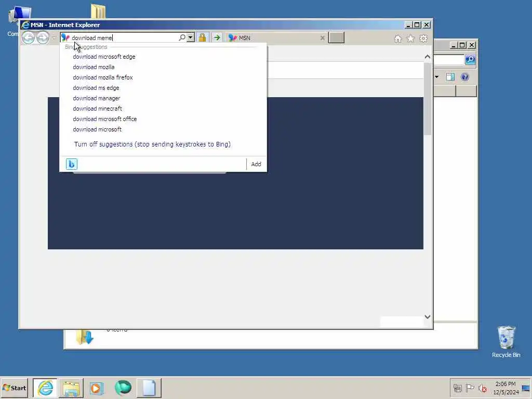Screen dimensions: 532x399
Task: Click the vertical scrollbar thumb in IE
Action: coord(428,99)
